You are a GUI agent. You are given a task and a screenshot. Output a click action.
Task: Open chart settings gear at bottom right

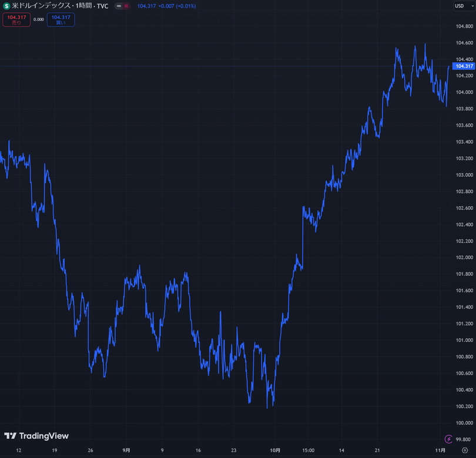[465, 450]
